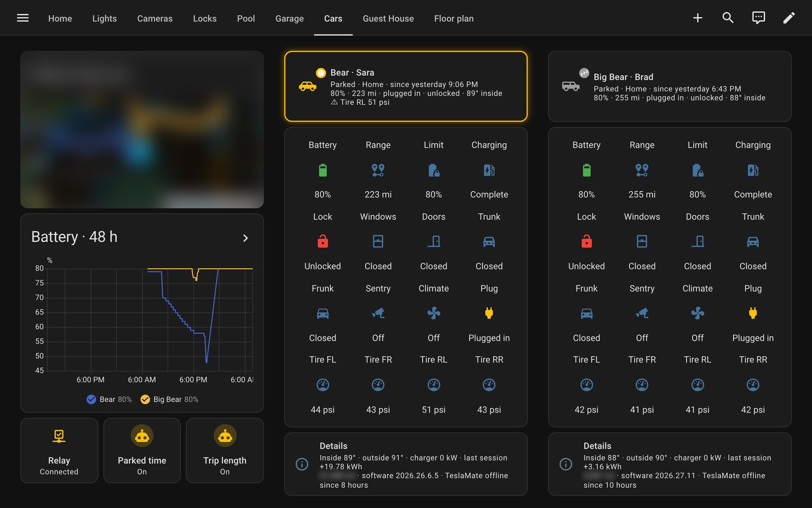Open the hamburger sidebar menu

(23, 18)
